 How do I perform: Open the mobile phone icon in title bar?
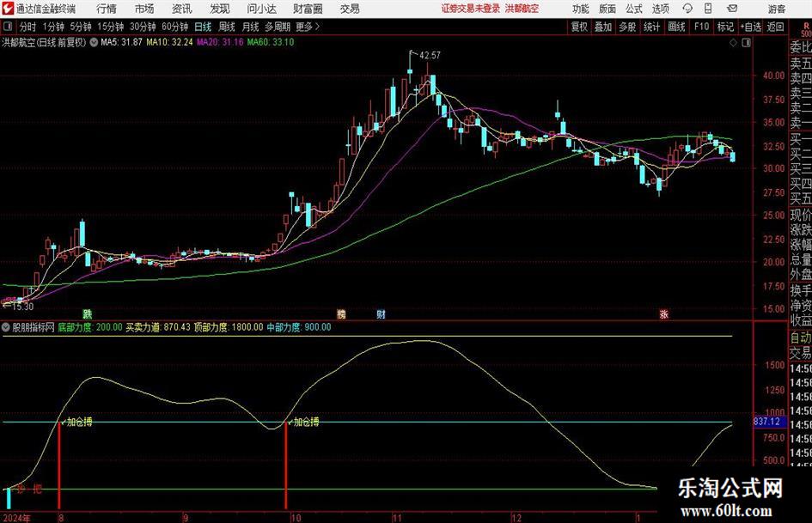[708, 9]
